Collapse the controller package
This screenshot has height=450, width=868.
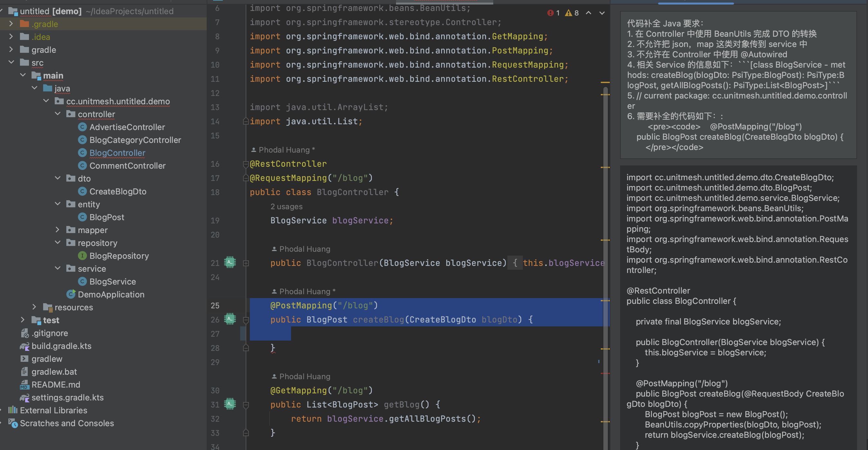click(58, 114)
